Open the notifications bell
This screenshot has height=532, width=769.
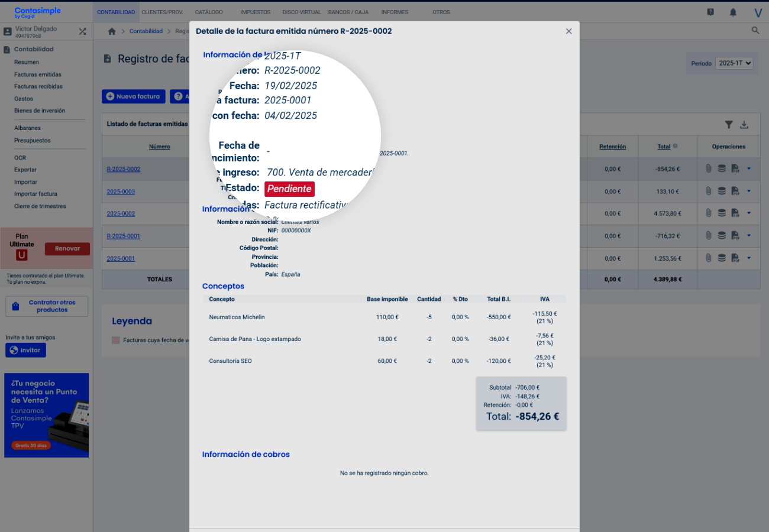click(734, 12)
